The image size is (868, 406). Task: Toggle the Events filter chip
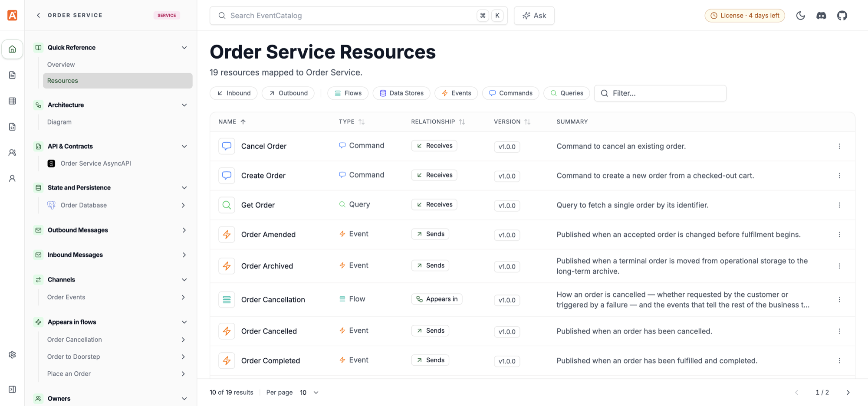(x=456, y=93)
